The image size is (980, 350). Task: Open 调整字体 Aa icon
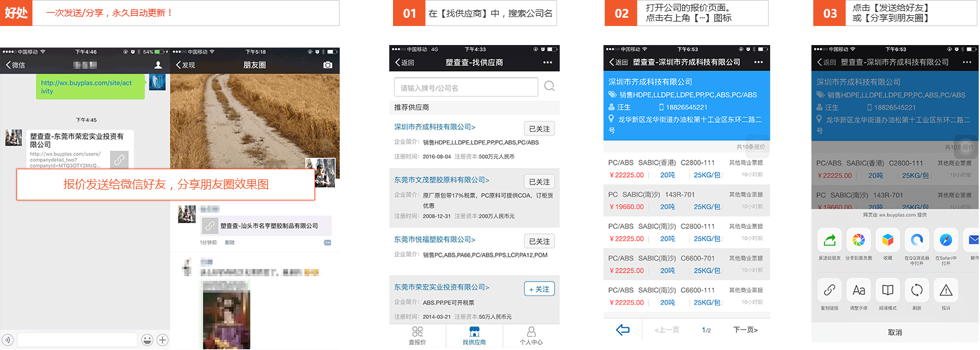click(858, 290)
